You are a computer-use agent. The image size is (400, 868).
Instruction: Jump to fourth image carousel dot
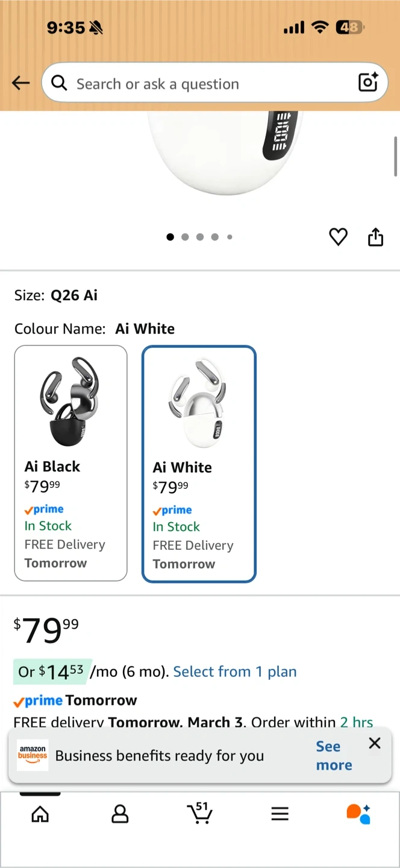pos(214,237)
